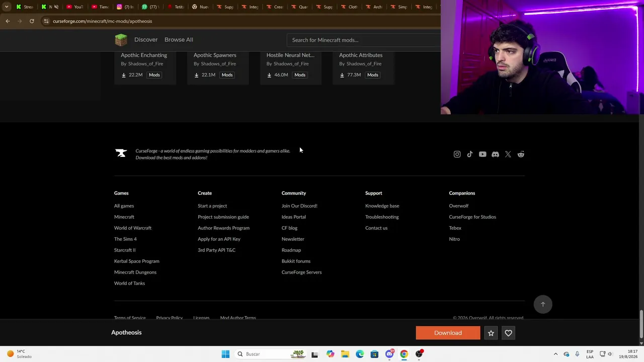
Task: Reload the page in Chrome
Action: pos(32,21)
